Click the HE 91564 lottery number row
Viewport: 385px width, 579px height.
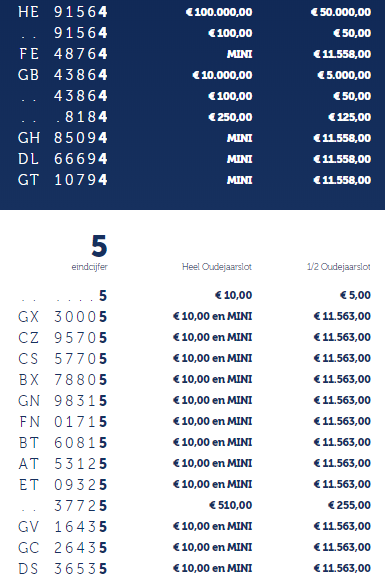pos(194,12)
